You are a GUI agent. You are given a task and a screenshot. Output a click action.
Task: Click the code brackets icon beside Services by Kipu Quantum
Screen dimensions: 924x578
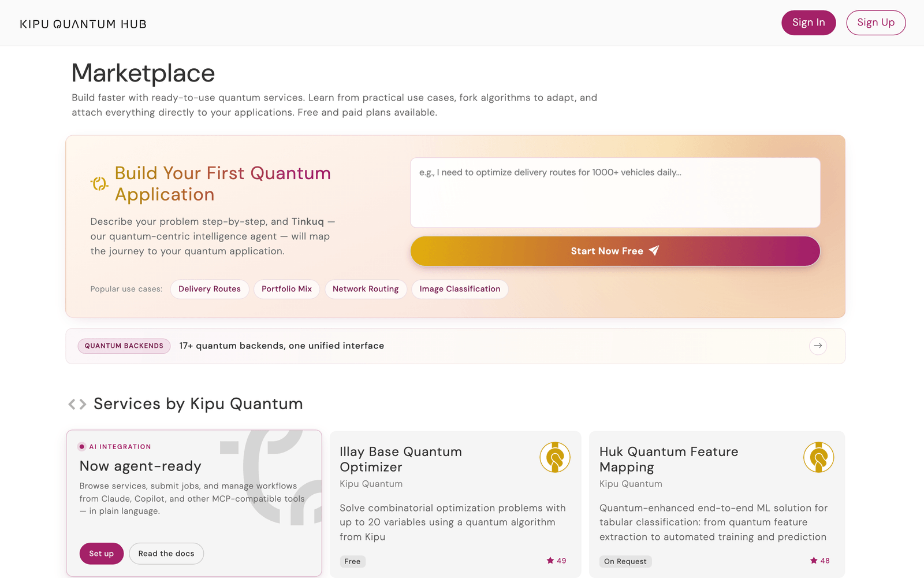77,404
